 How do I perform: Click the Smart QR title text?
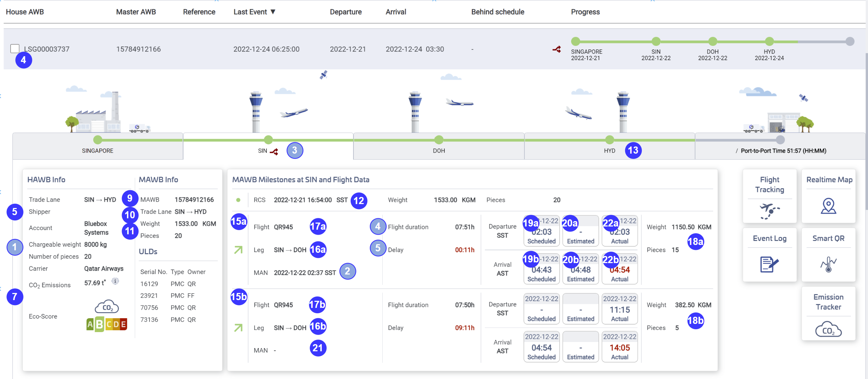point(829,238)
